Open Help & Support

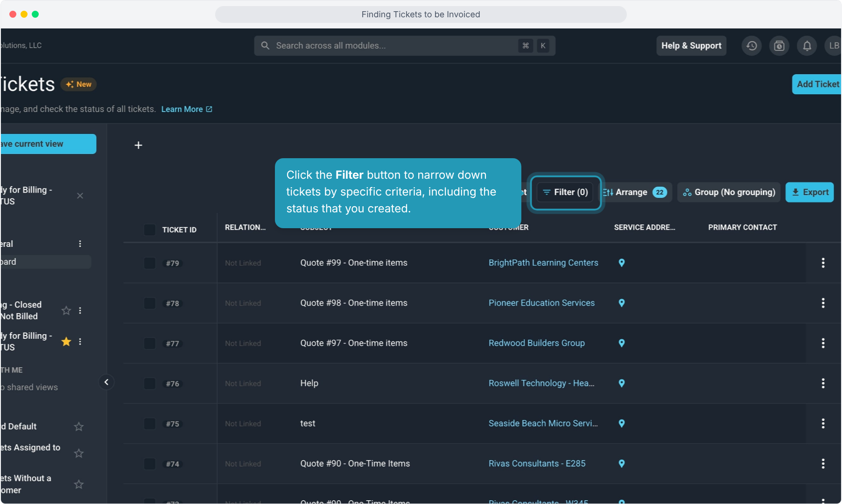click(691, 46)
